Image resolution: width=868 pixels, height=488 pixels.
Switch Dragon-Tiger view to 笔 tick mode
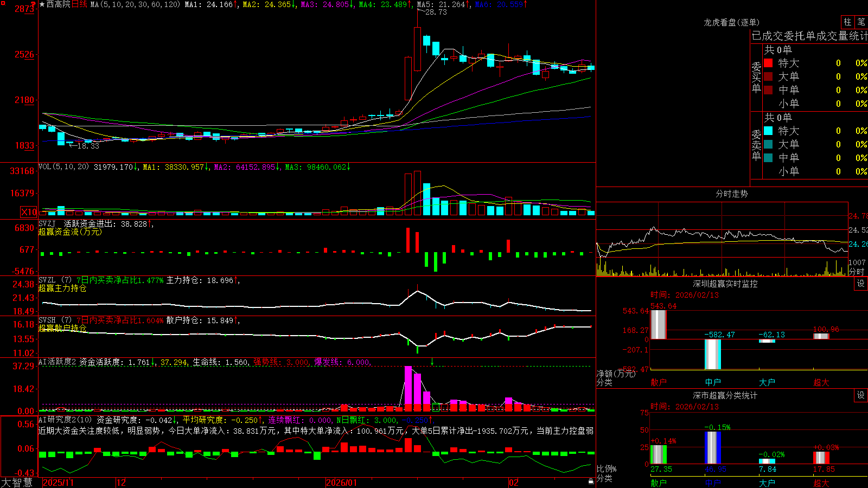[861, 22]
